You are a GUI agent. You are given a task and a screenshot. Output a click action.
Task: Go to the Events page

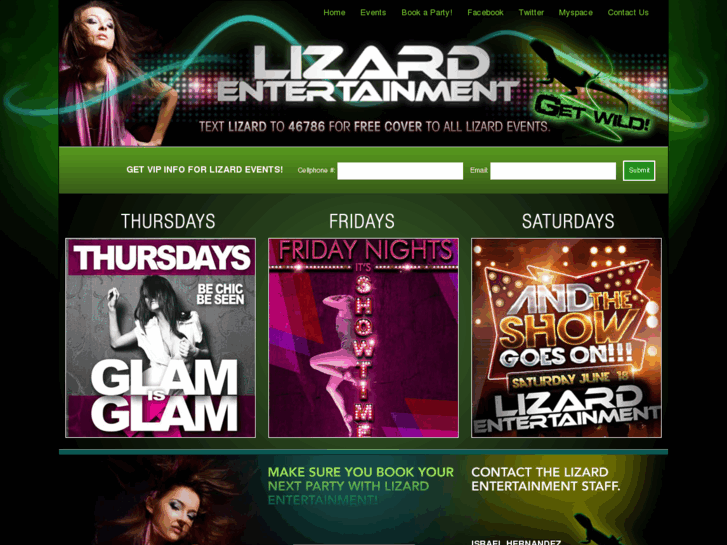point(373,13)
